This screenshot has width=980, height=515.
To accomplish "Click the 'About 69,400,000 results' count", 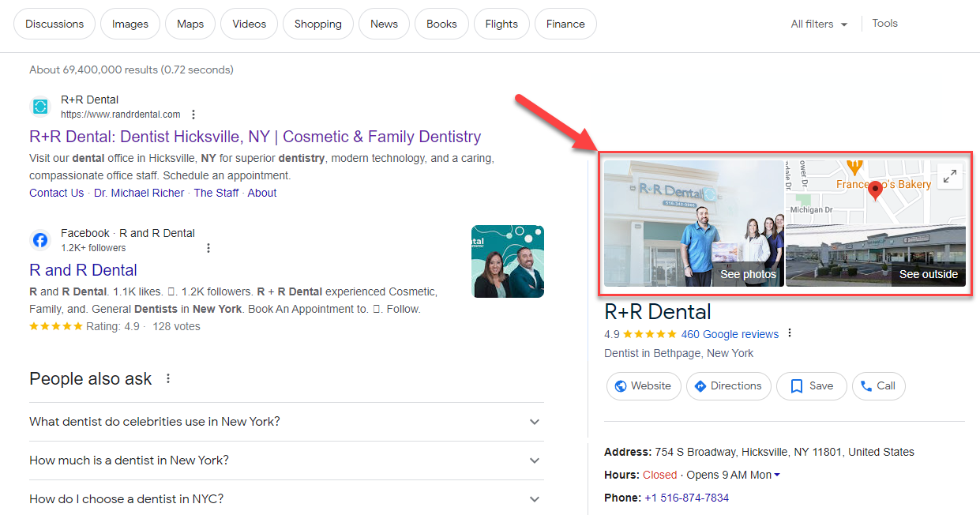I will 131,70.
